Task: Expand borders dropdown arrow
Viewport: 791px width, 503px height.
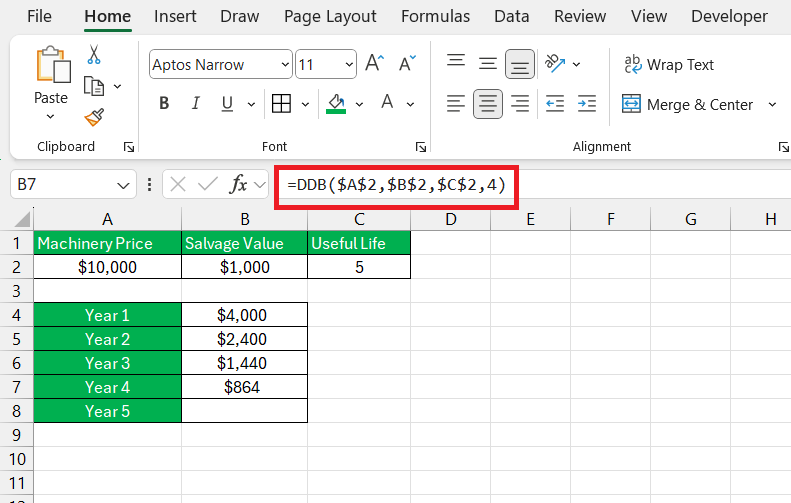Action: click(x=305, y=104)
